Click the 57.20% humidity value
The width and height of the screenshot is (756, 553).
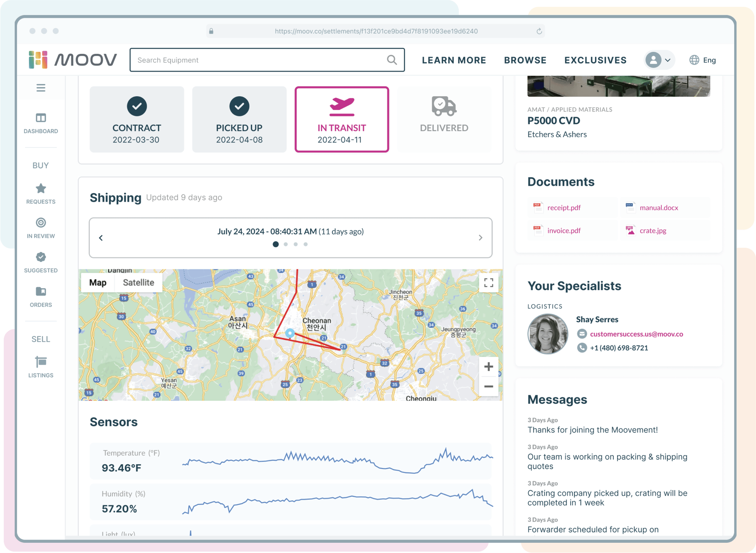[x=119, y=509]
